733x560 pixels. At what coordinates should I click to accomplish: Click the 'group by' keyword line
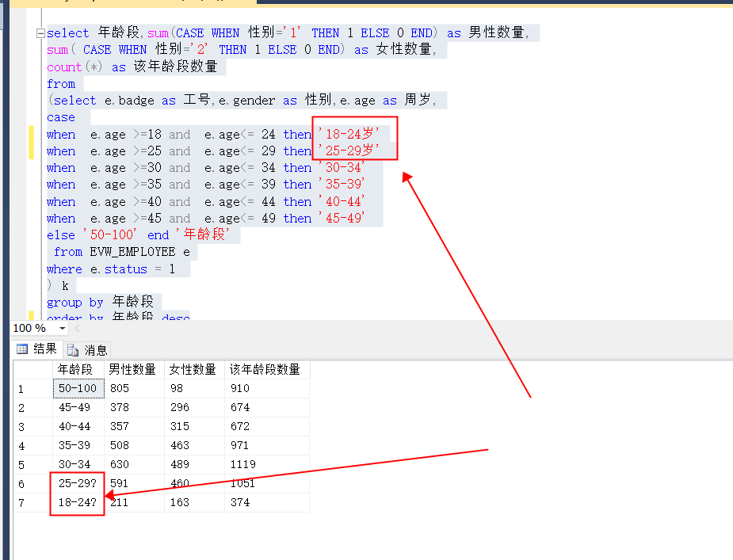point(74,303)
